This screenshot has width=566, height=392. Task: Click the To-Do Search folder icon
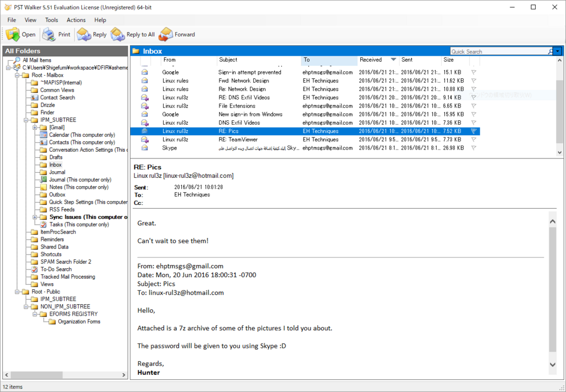[x=35, y=269]
